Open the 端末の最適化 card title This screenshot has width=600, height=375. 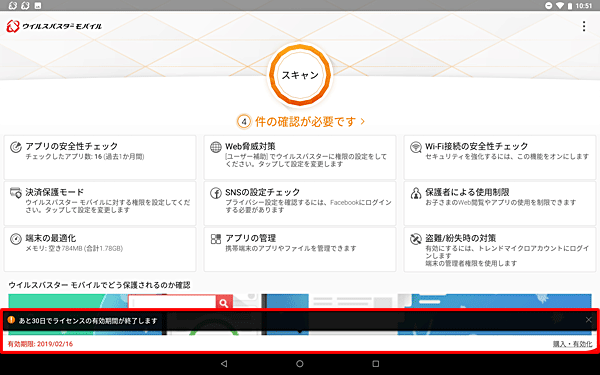click(51, 238)
